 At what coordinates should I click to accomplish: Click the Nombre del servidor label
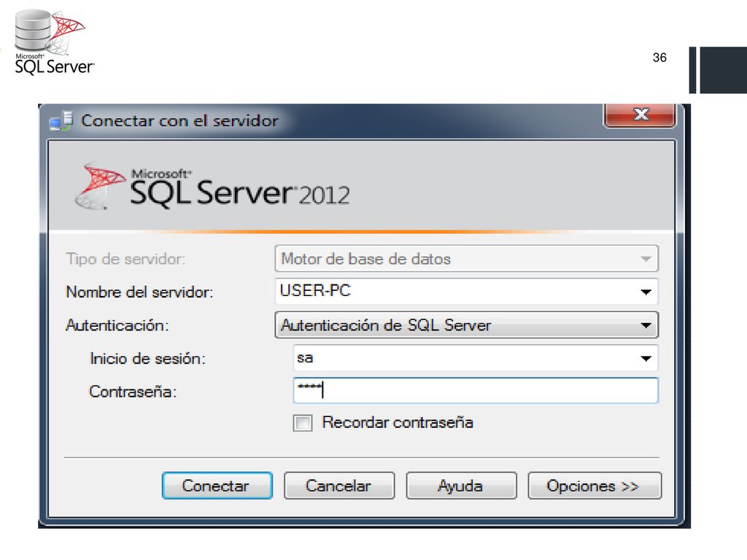tap(139, 292)
